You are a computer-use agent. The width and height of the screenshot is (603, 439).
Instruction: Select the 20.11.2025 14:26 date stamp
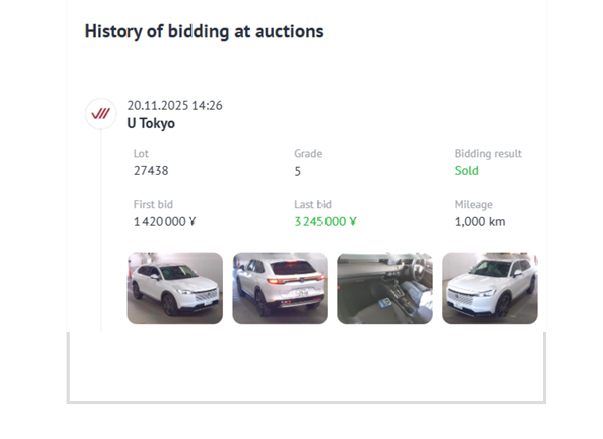pyautogui.click(x=175, y=105)
